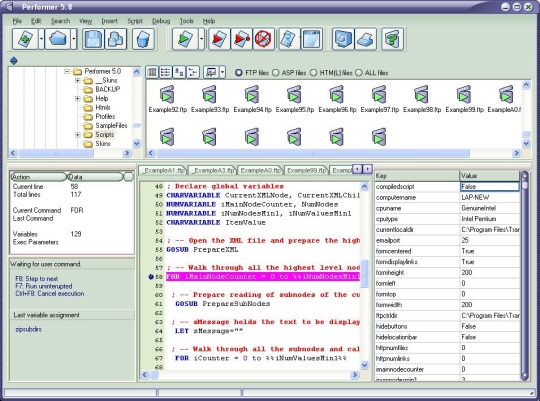Click the blue bucket toolbar icon

[x=143, y=39]
